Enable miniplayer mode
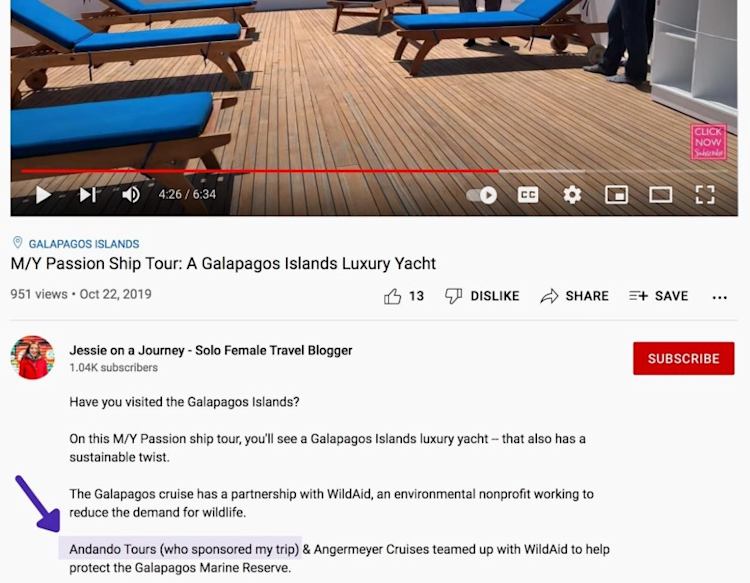Image resolution: width=750 pixels, height=583 pixels. pyautogui.click(x=617, y=195)
